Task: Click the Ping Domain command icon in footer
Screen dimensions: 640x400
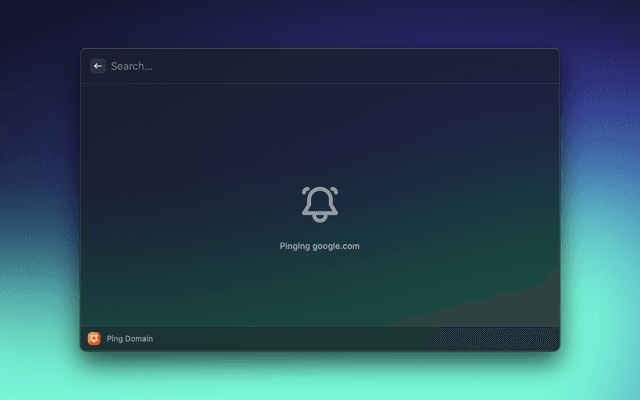Action: (94, 339)
